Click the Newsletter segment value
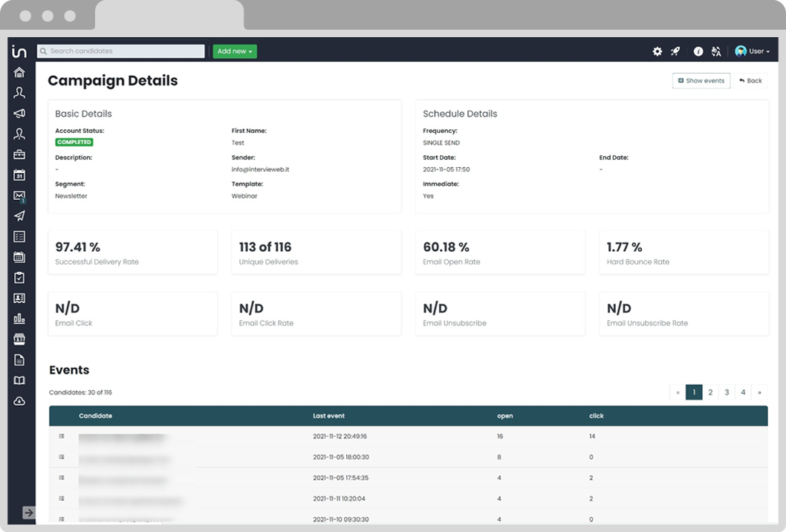The image size is (786, 532). (x=71, y=196)
